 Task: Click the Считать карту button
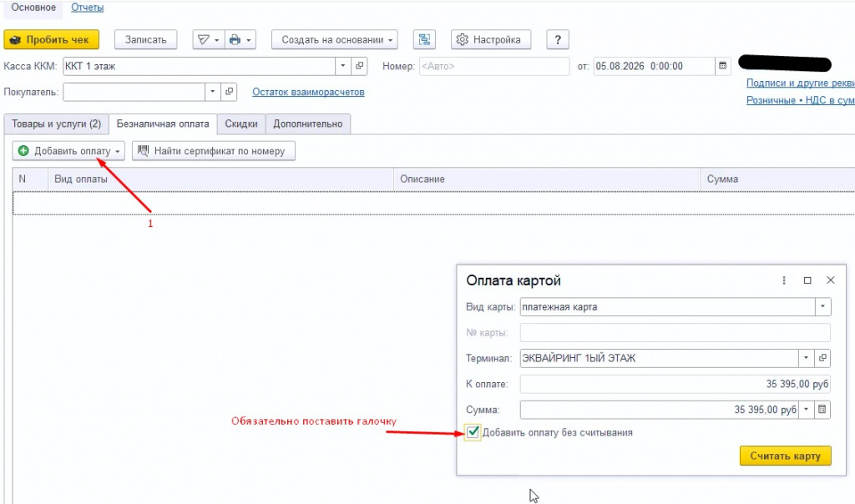pyautogui.click(x=785, y=456)
